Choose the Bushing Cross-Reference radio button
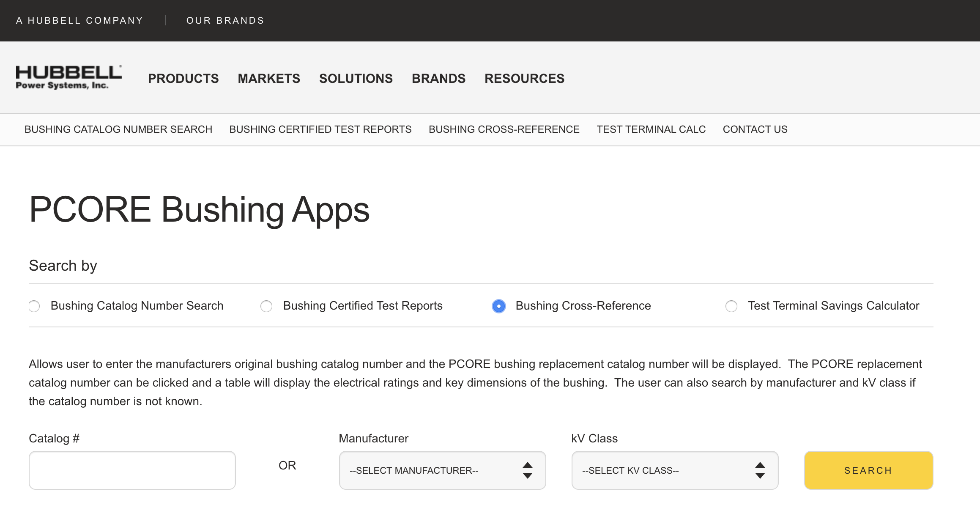Screen dimensions: 980x527 (499, 306)
